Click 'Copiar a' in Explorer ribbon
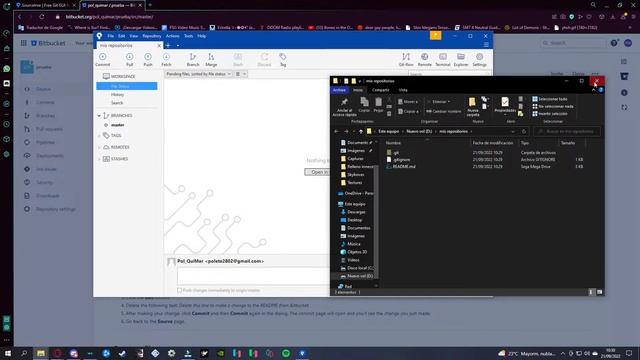This screenshot has height=360, width=640. 408,111
